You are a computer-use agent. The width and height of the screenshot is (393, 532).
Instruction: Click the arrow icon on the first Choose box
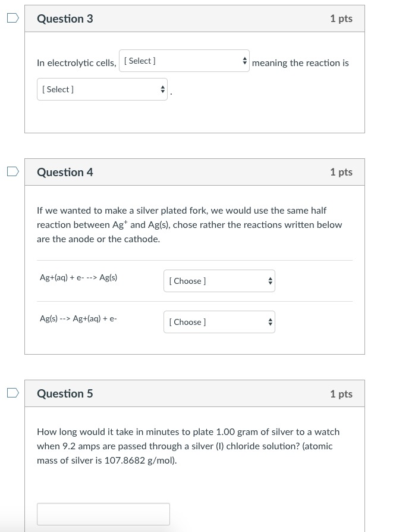click(270, 280)
